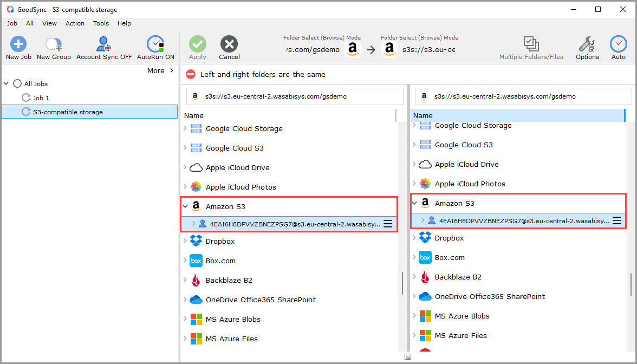637x364 pixels.
Task: Click the New Job plus icon
Action: click(18, 44)
